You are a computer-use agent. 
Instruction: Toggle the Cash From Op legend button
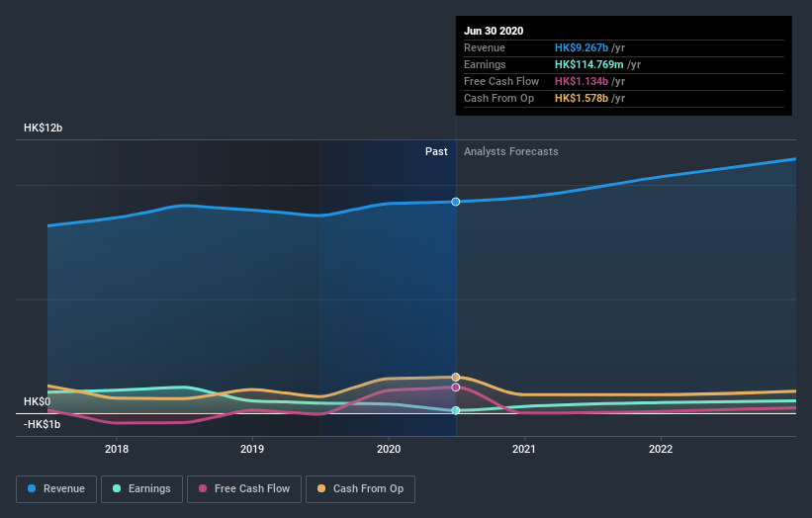point(360,489)
